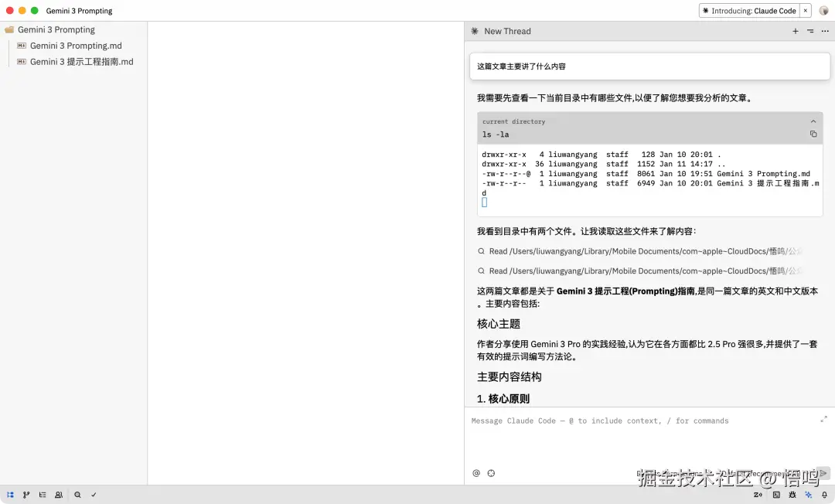Start a new thread with plus icon
Viewport: 835px width, 504px height.
[x=795, y=31]
